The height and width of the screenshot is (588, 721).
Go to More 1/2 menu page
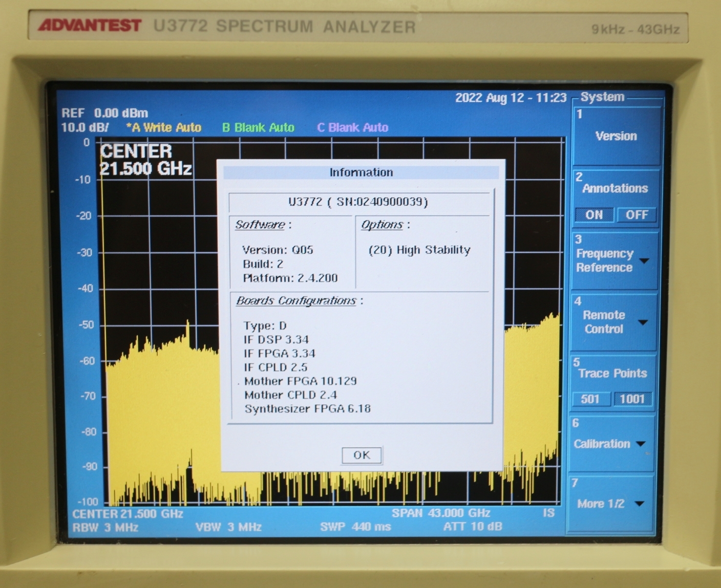click(x=610, y=504)
